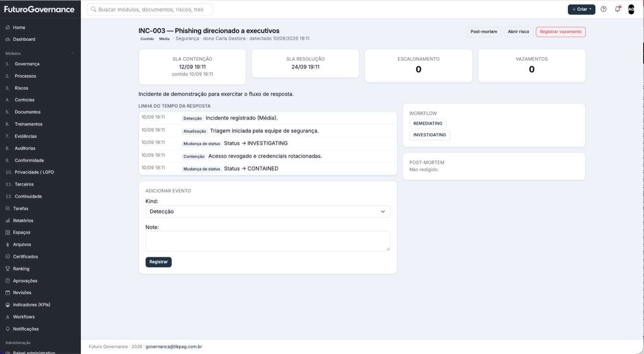
Task: Open the Criar dropdown button
Action: coord(581,9)
